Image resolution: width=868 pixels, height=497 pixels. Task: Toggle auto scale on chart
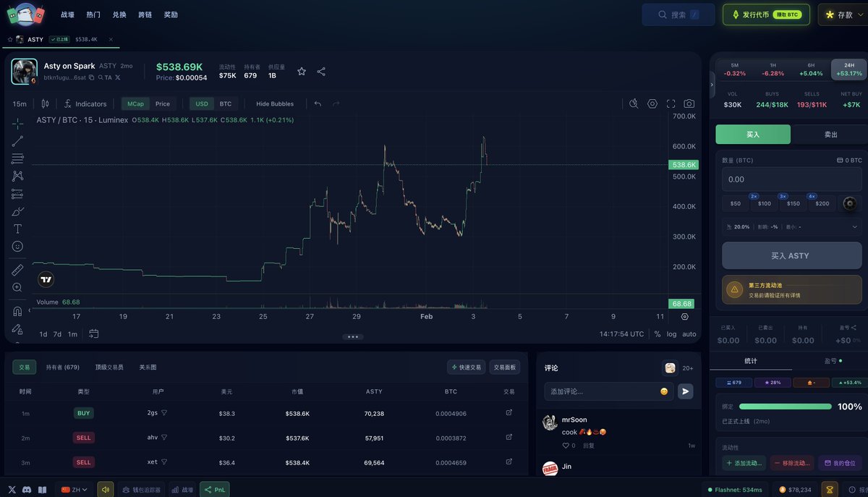pyautogui.click(x=689, y=334)
